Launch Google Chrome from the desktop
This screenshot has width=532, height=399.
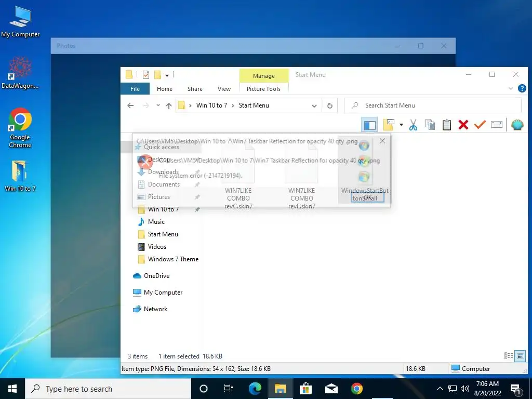(x=20, y=128)
